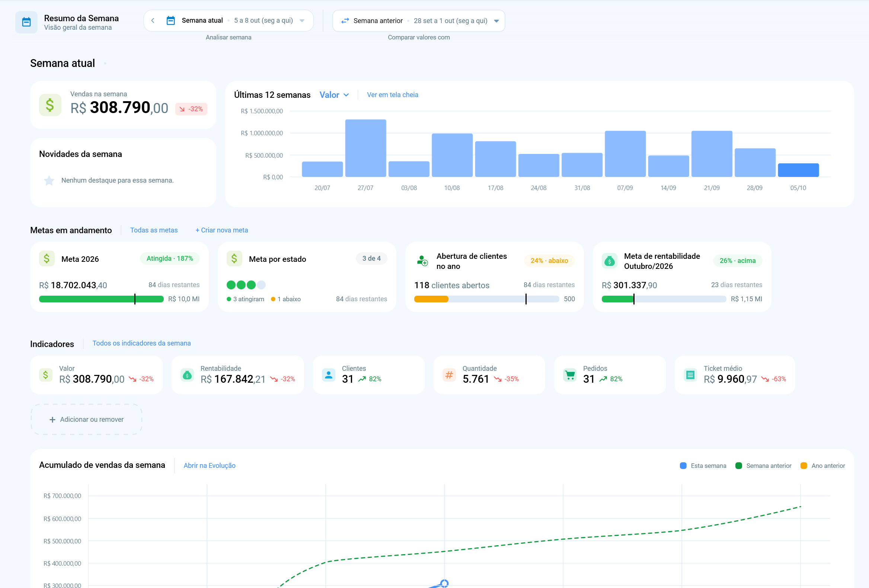Click the Semana atual calendar icon

pyautogui.click(x=170, y=20)
